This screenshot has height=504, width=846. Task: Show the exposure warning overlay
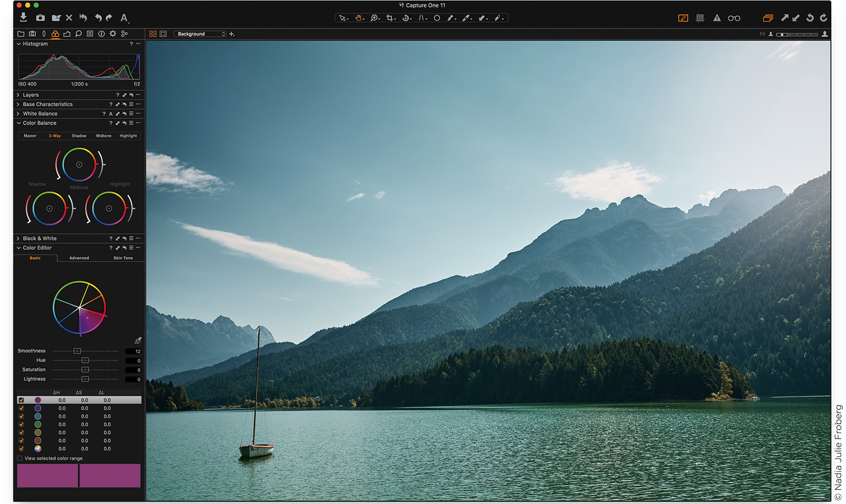tap(716, 17)
